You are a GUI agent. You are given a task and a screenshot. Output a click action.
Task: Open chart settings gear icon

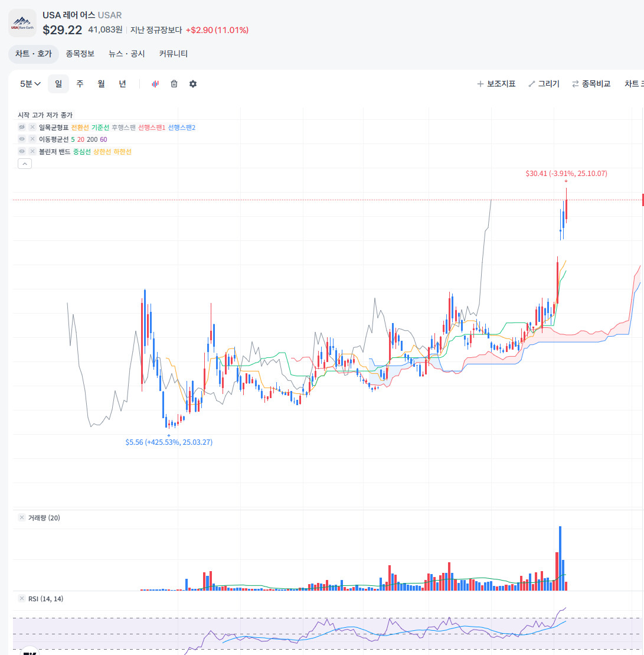tap(193, 84)
